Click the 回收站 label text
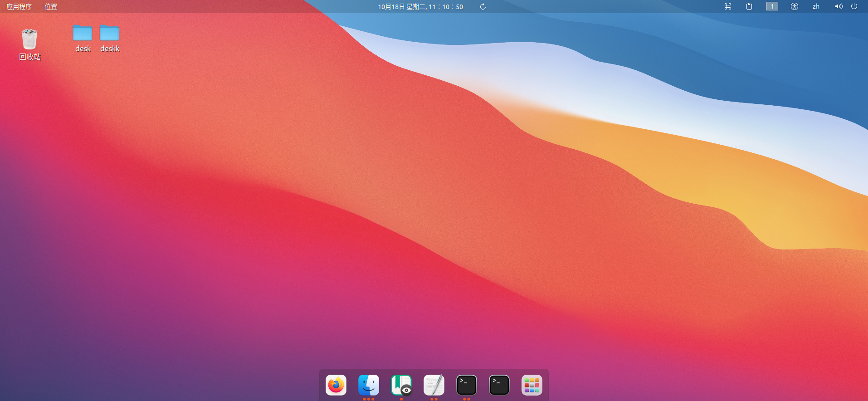The width and height of the screenshot is (868, 401). pos(30,57)
